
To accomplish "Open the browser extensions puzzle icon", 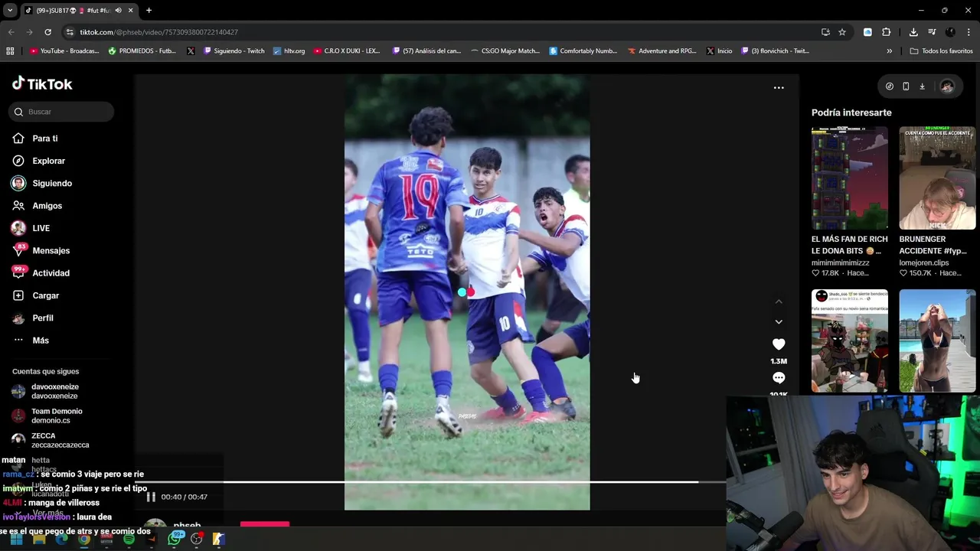I will 887,32.
